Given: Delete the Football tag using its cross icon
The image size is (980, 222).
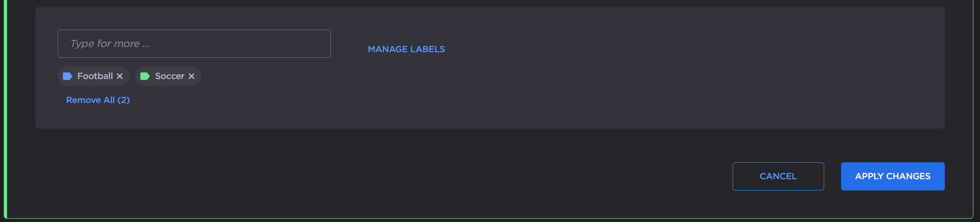Looking at the screenshot, I should 120,76.
